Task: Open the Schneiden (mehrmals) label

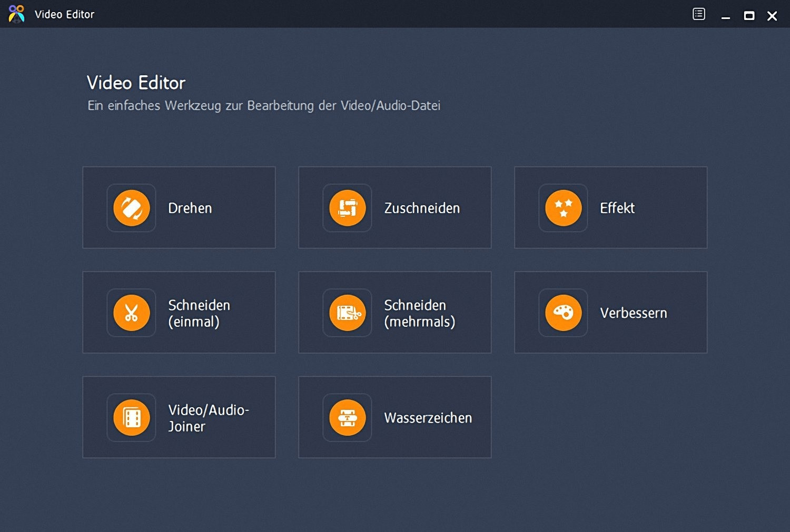Action: pos(419,313)
